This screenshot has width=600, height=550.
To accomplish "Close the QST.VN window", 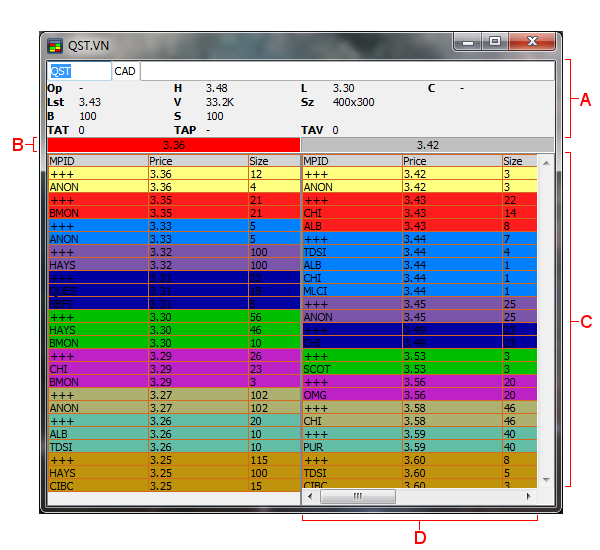I will pyautogui.click(x=532, y=42).
